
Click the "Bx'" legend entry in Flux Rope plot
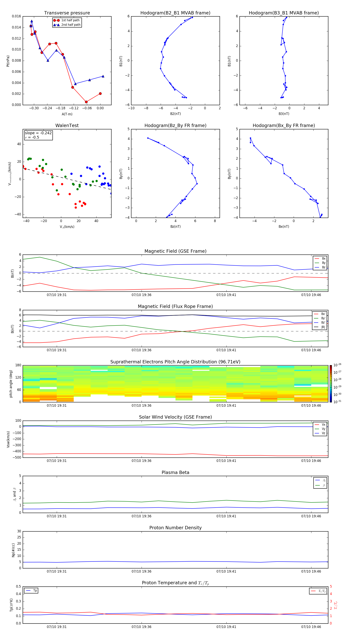320,314
